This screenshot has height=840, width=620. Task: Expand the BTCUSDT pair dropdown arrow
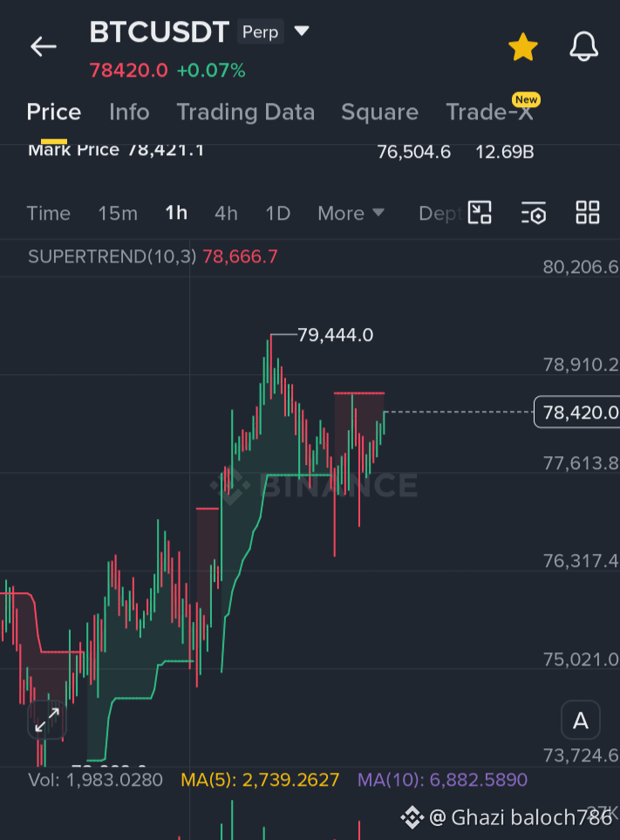(302, 31)
